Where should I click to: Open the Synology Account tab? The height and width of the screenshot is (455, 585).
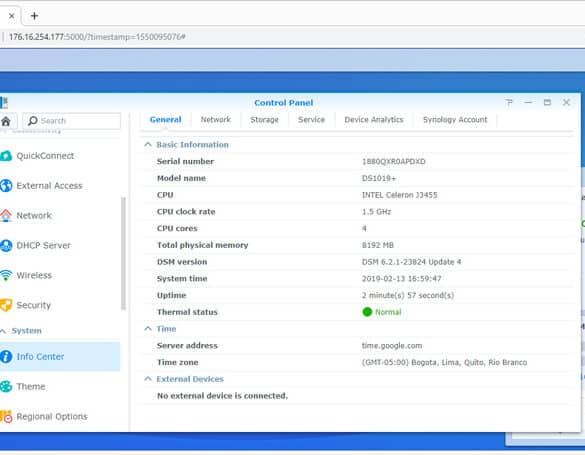click(x=455, y=119)
